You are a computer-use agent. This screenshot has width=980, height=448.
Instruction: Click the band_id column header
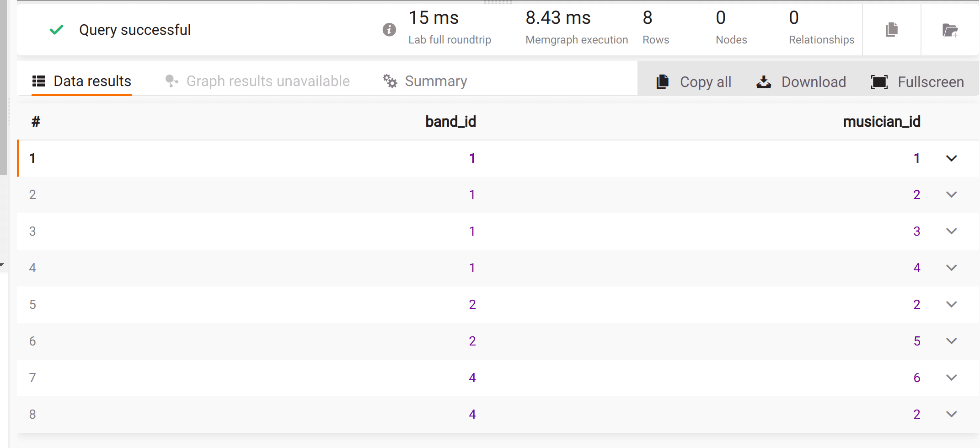[x=450, y=121]
